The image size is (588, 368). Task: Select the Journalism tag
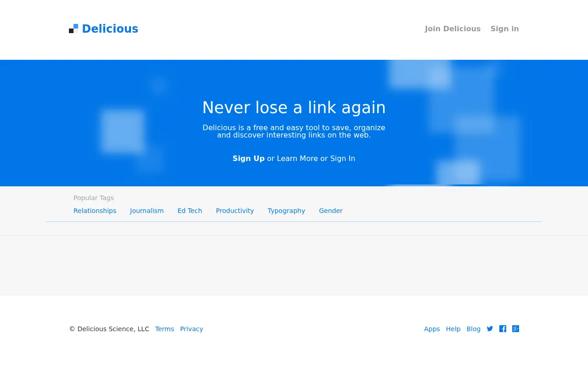click(x=147, y=211)
